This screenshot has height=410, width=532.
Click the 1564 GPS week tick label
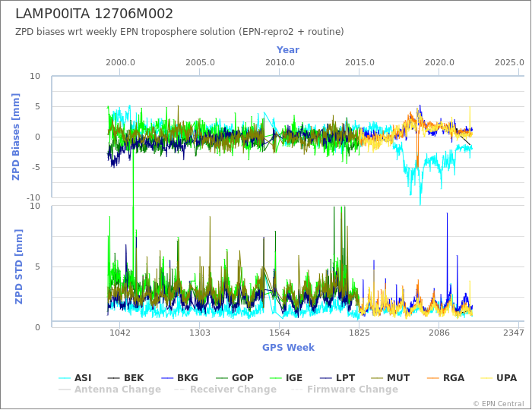pyautogui.click(x=279, y=333)
